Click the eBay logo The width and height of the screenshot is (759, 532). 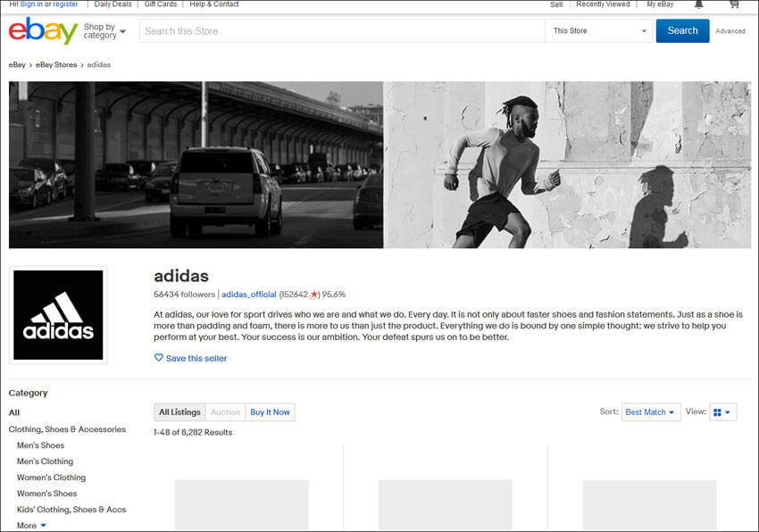(43, 31)
